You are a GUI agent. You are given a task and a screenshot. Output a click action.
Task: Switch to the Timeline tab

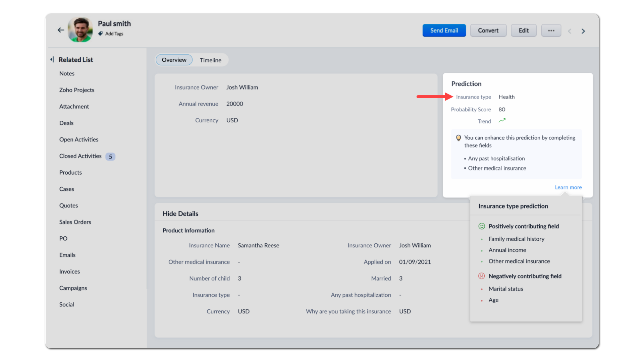[210, 60]
